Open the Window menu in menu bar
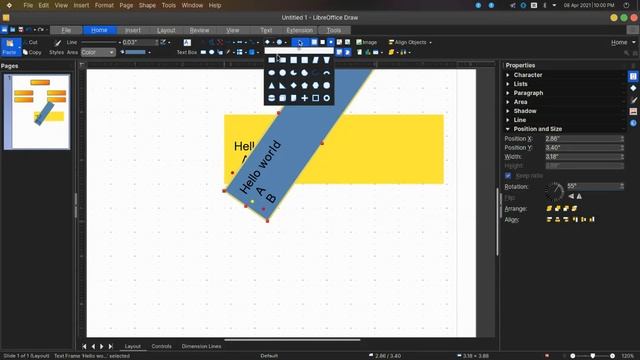This screenshot has height=360, width=640. point(192,5)
